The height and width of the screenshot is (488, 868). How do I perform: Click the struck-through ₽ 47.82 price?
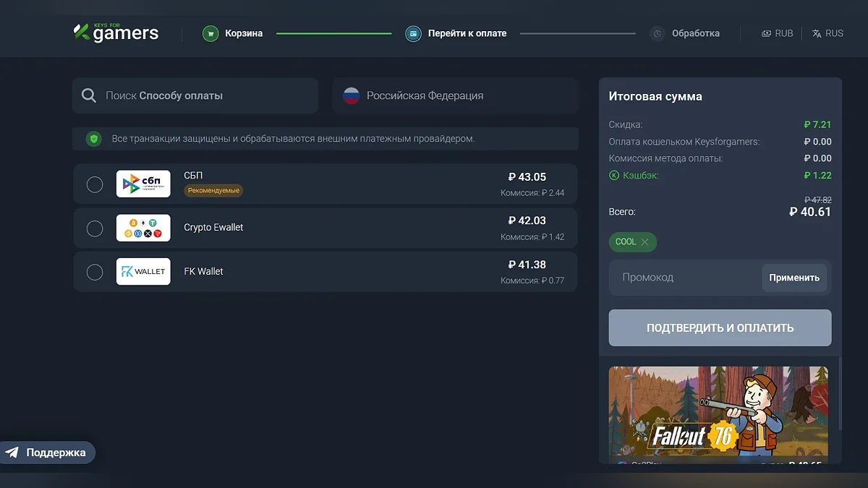tap(818, 200)
